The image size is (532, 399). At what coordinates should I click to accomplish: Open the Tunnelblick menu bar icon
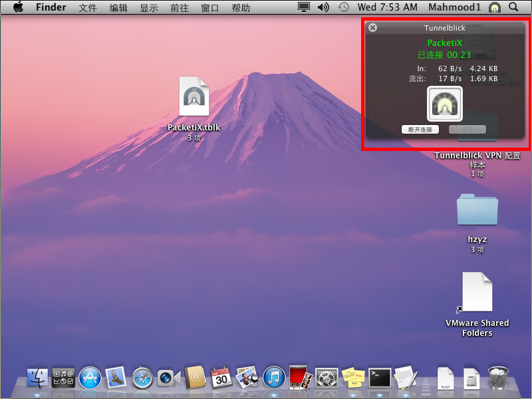tap(494, 7)
